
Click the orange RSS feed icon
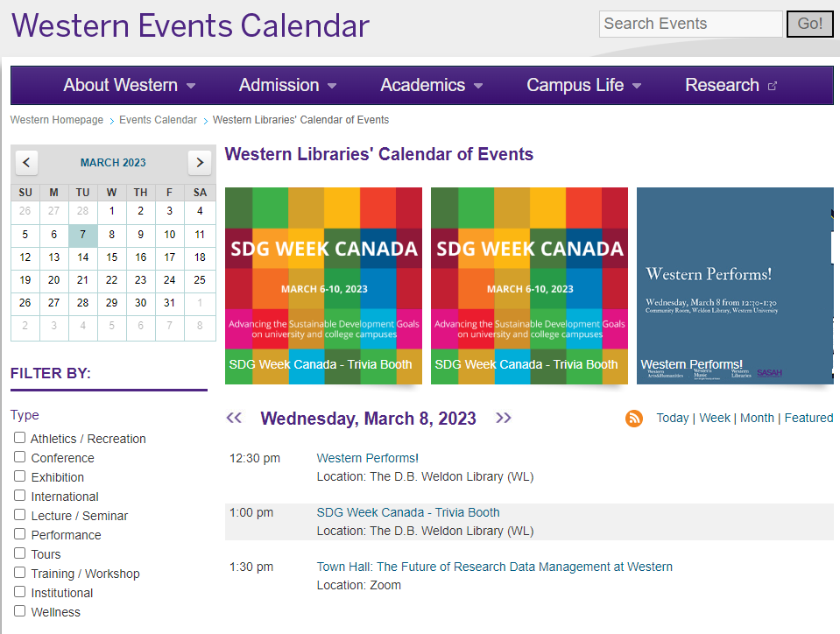point(634,419)
